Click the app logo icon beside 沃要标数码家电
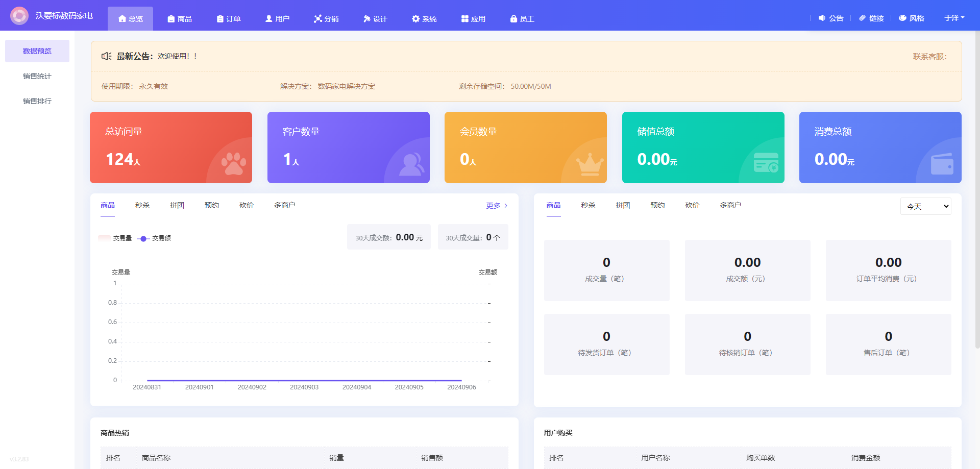This screenshot has height=469, width=980. 19,16
